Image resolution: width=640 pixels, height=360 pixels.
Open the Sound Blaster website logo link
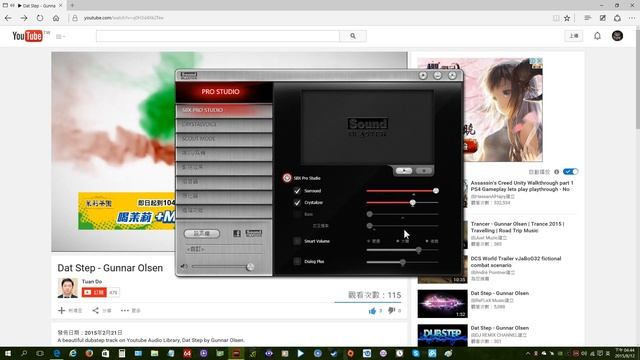pyautogui.click(x=253, y=233)
